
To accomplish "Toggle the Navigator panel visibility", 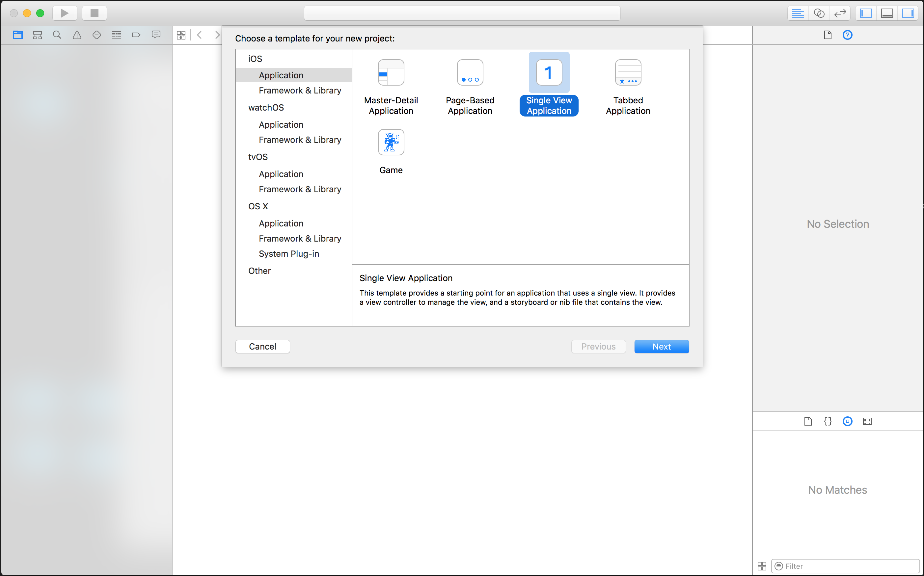I will [x=866, y=13].
